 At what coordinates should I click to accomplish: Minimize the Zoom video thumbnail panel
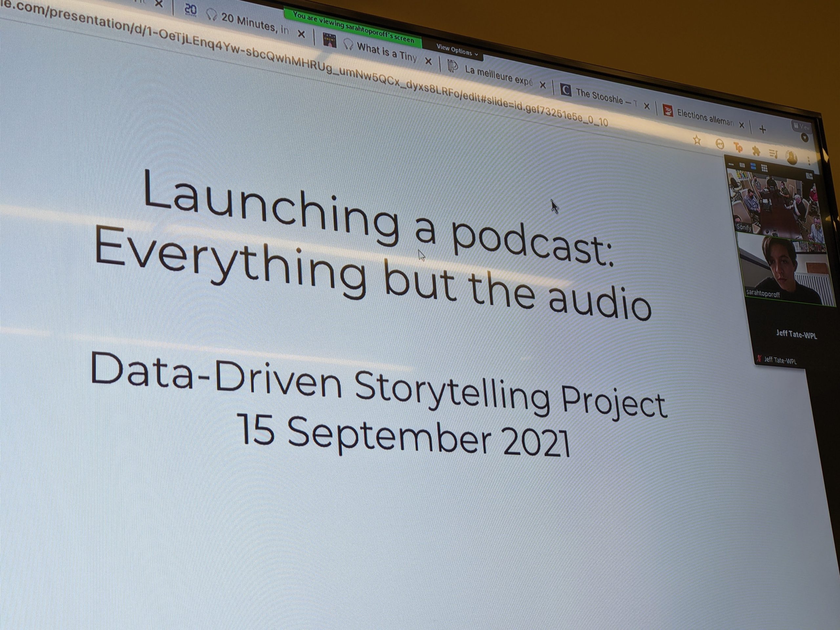click(731, 164)
